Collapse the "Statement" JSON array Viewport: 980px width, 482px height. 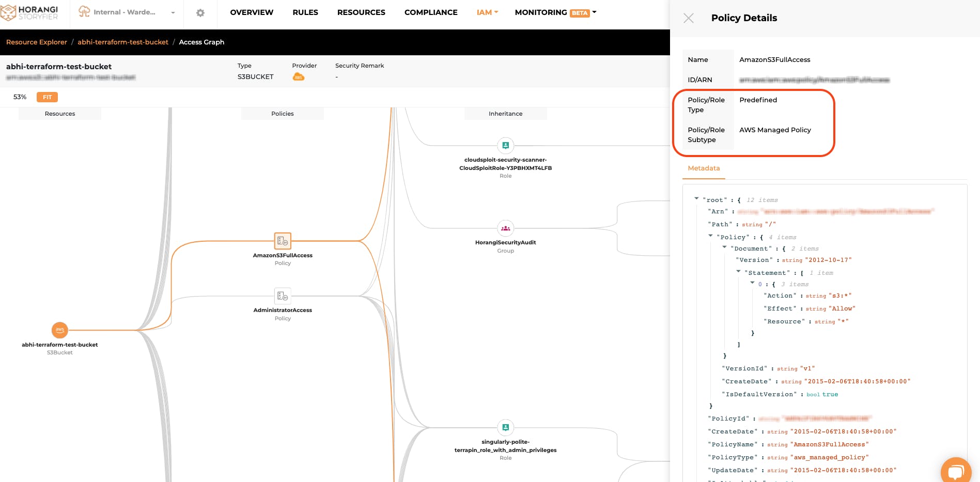click(x=738, y=272)
